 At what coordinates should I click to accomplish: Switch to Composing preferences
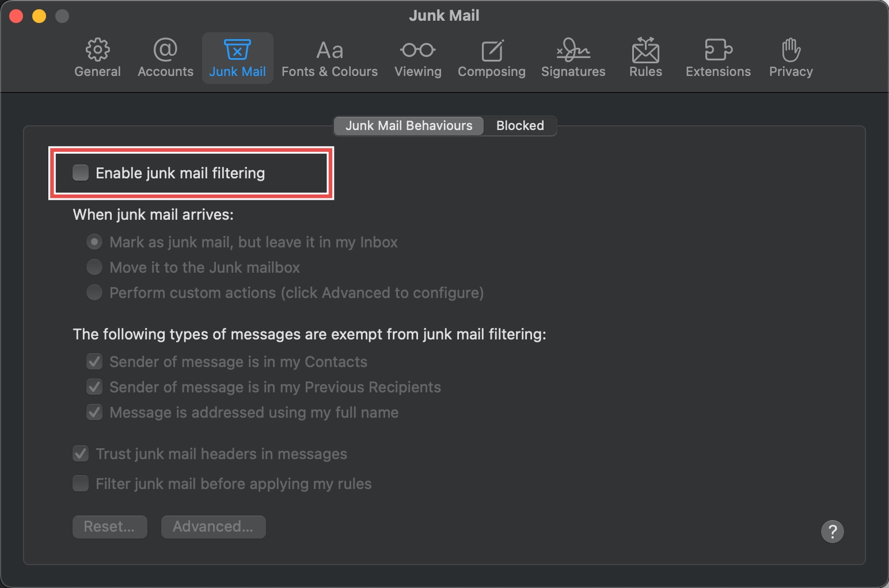tap(491, 58)
